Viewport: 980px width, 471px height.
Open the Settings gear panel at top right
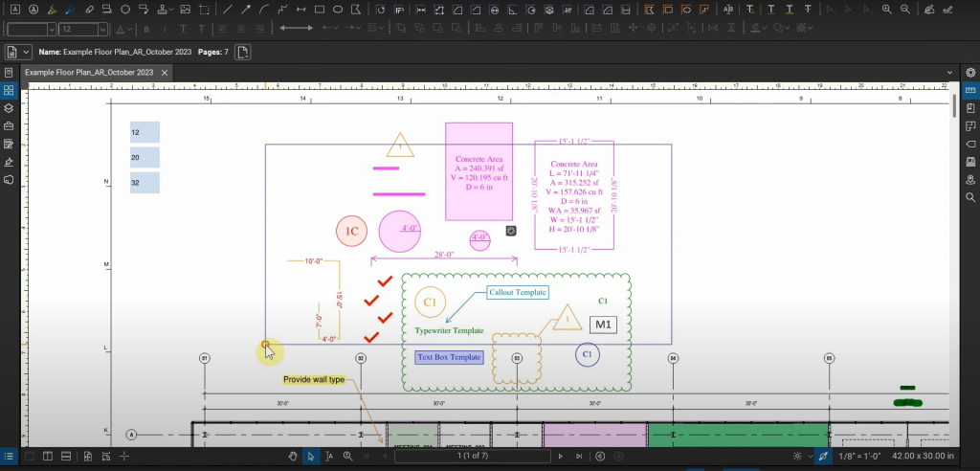tap(970, 72)
